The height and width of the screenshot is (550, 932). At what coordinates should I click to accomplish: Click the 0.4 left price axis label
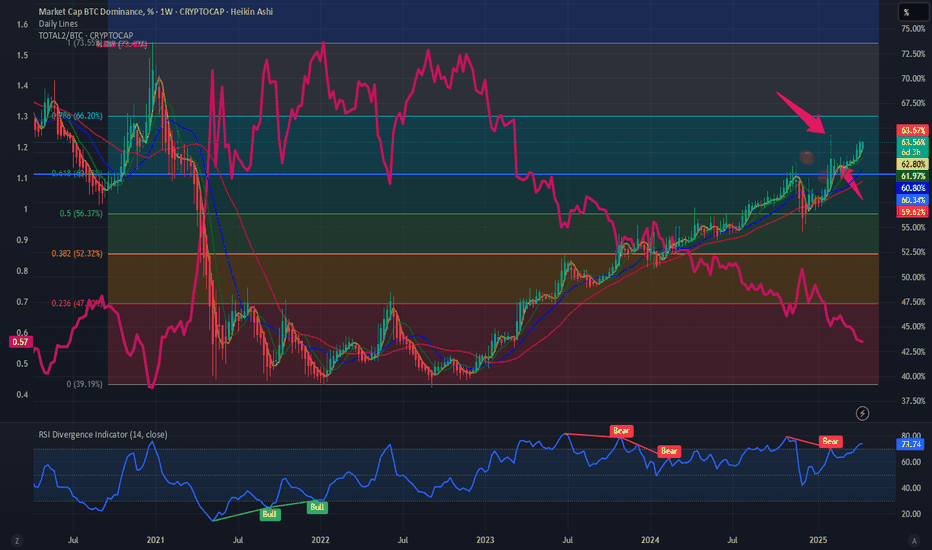pyautogui.click(x=23, y=395)
